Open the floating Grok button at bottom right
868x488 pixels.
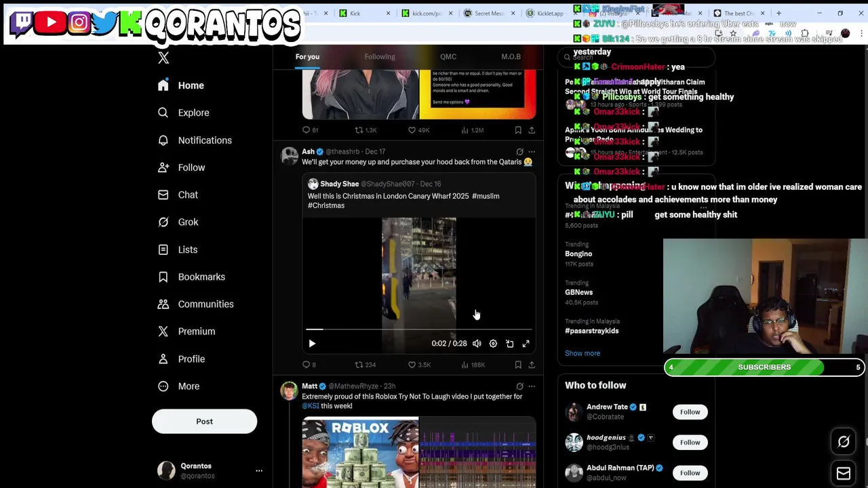(844, 442)
